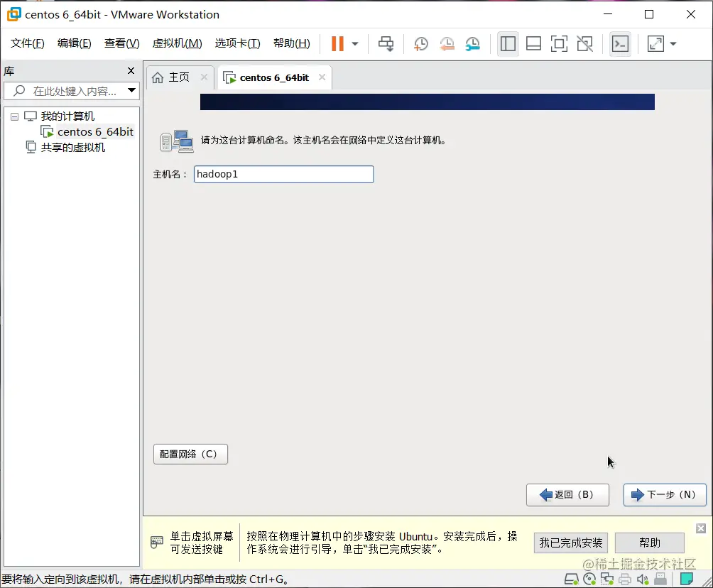Enter full screen mode
The image size is (713, 588).
tap(559, 43)
